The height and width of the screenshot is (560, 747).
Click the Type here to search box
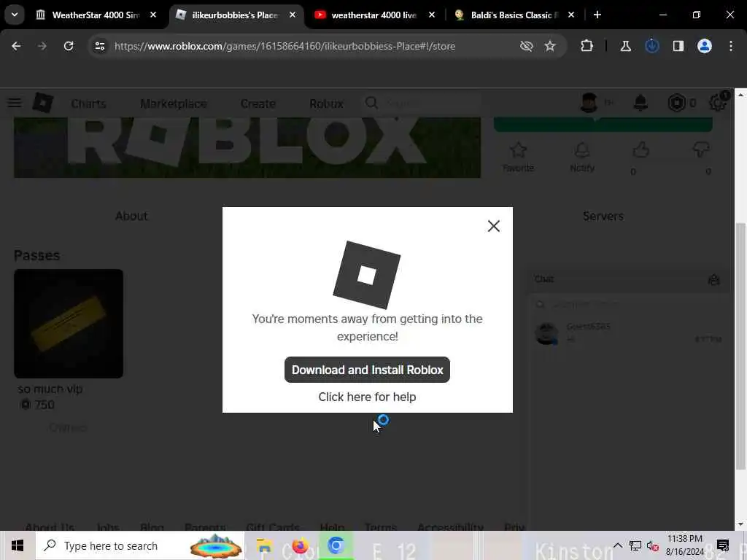pyautogui.click(x=140, y=545)
